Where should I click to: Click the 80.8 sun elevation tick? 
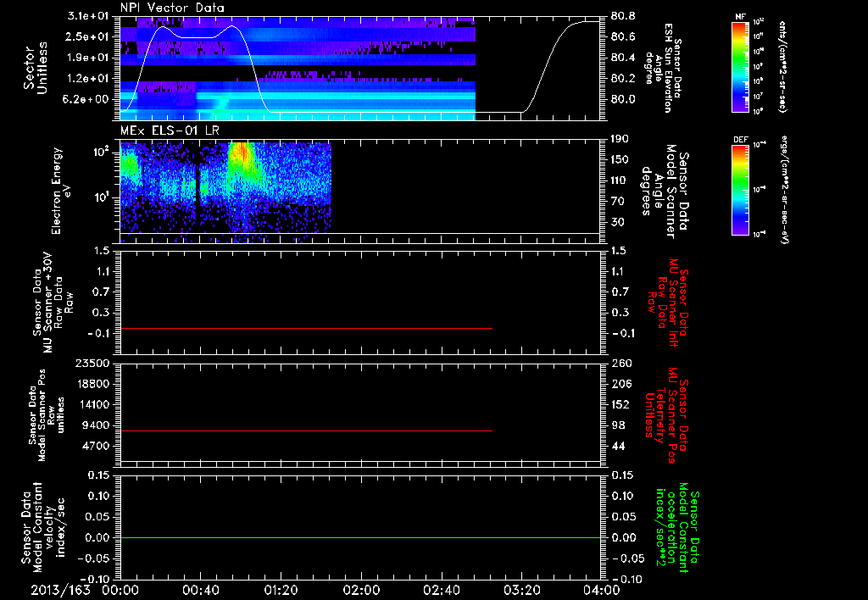[622, 16]
